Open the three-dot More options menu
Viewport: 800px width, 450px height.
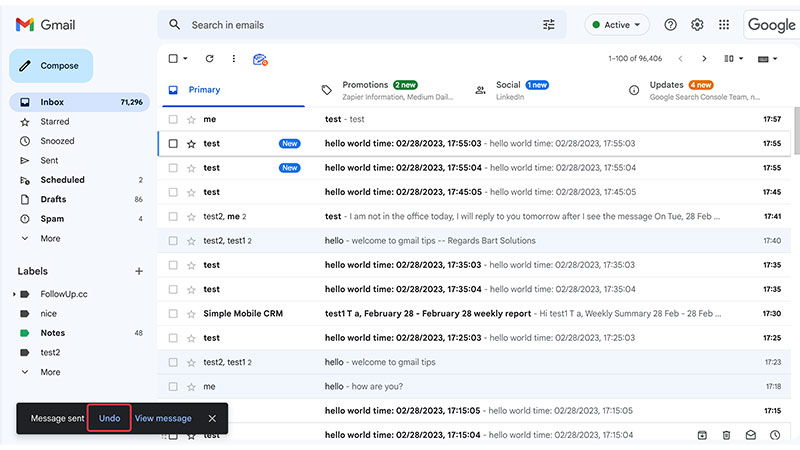tap(234, 59)
